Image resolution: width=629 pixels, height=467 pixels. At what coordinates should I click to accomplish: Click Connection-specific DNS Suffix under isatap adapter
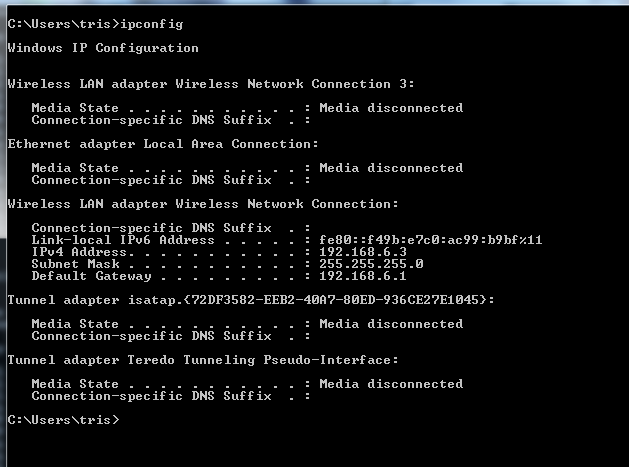pos(151,336)
